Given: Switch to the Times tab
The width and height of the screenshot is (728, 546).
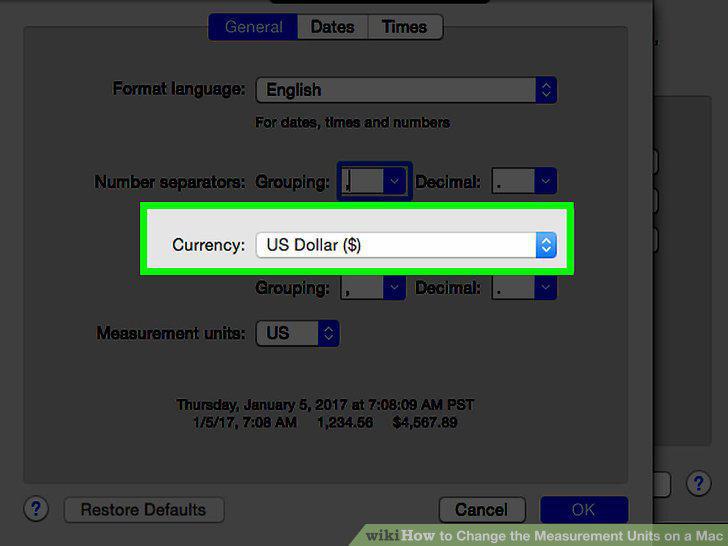Looking at the screenshot, I should coord(405,27).
